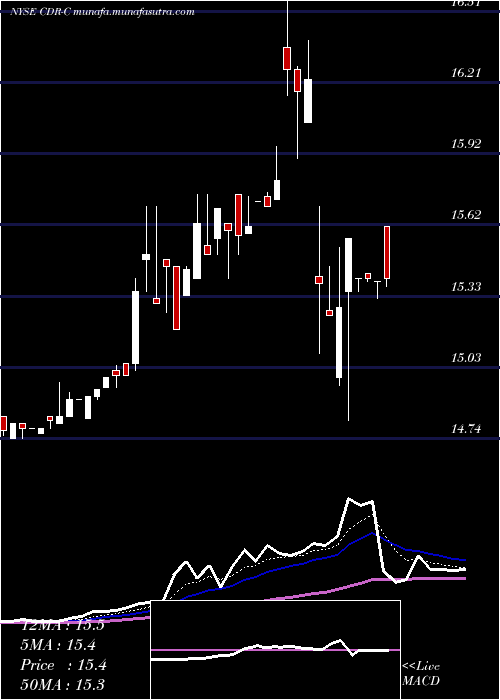Select the 16.21 price axis label

[x=466, y=73]
